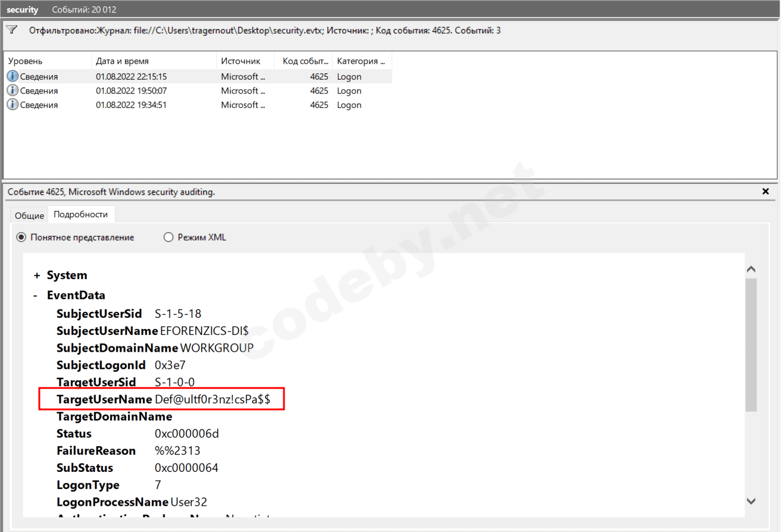Image resolution: width=781 pixels, height=532 pixels.
Task: Expand the System node
Action: pos(37,276)
